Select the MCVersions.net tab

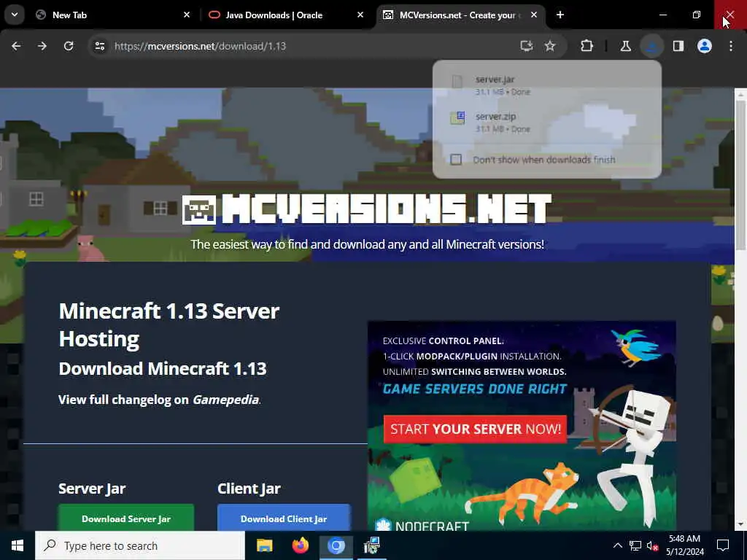coord(457,15)
